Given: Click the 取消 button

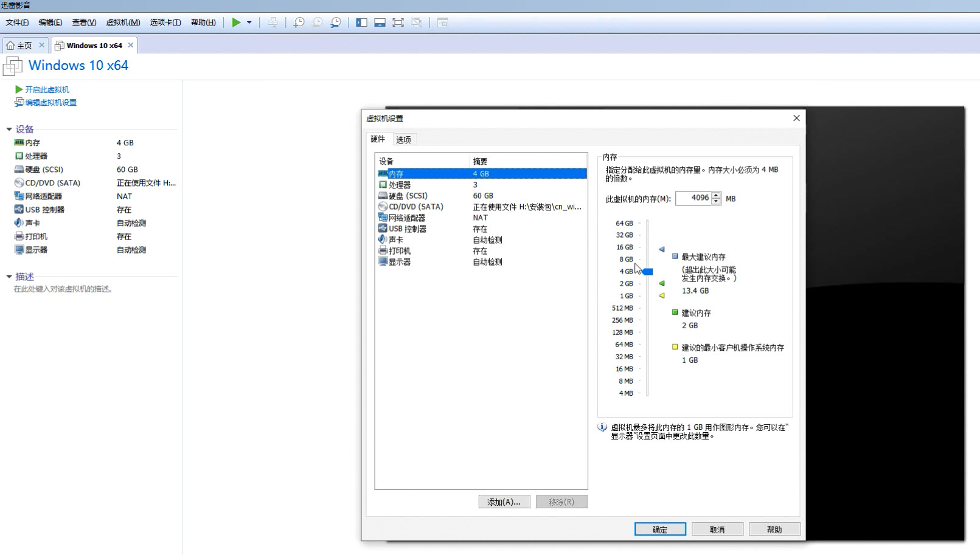Looking at the screenshot, I should [x=717, y=529].
